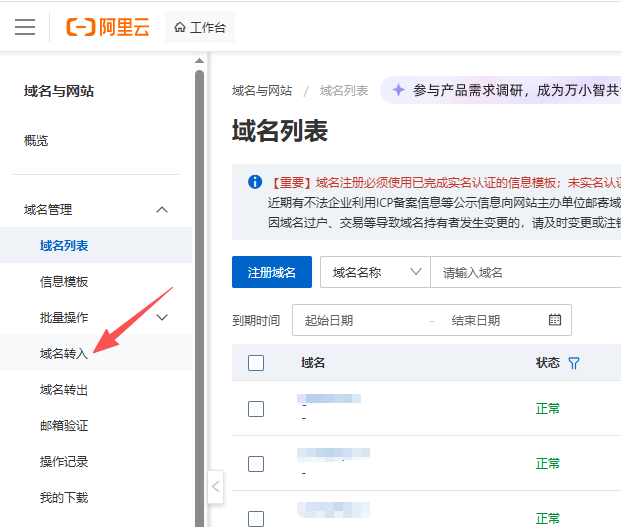Collapse the sidebar with arrow handle

[x=216, y=488]
